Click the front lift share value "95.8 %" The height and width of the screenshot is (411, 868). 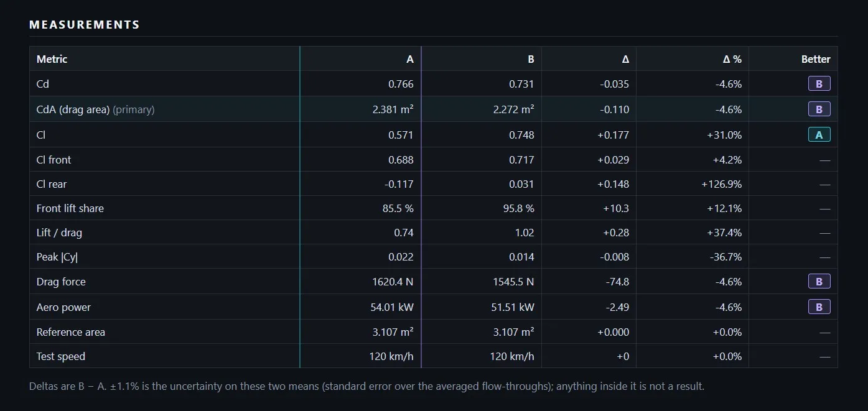(519, 208)
